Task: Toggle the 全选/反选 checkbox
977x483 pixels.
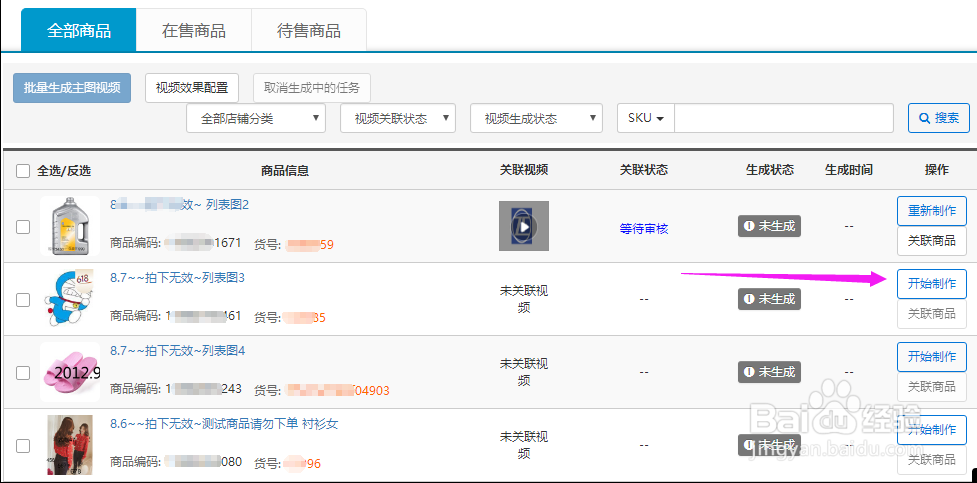Action: point(23,171)
